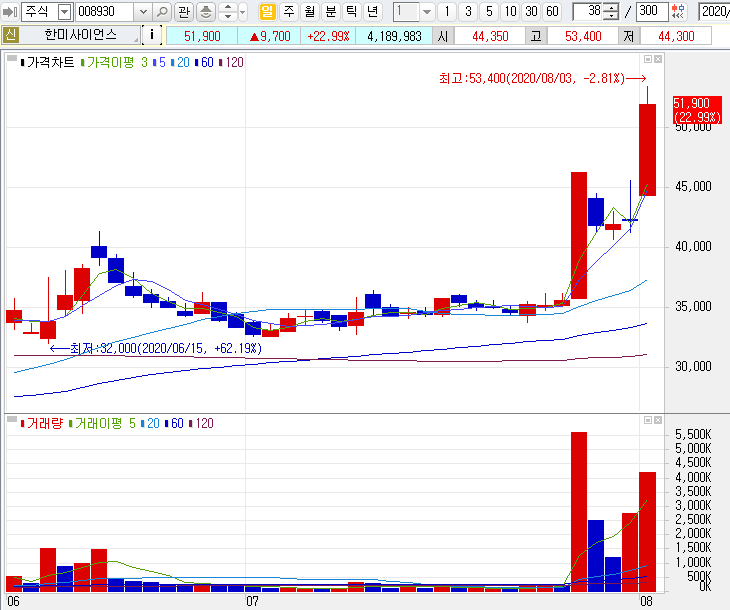This screenshot has width=730, height=610.
Task: Click the price MA 60 legend entry
Action: [x=204, y=62]
